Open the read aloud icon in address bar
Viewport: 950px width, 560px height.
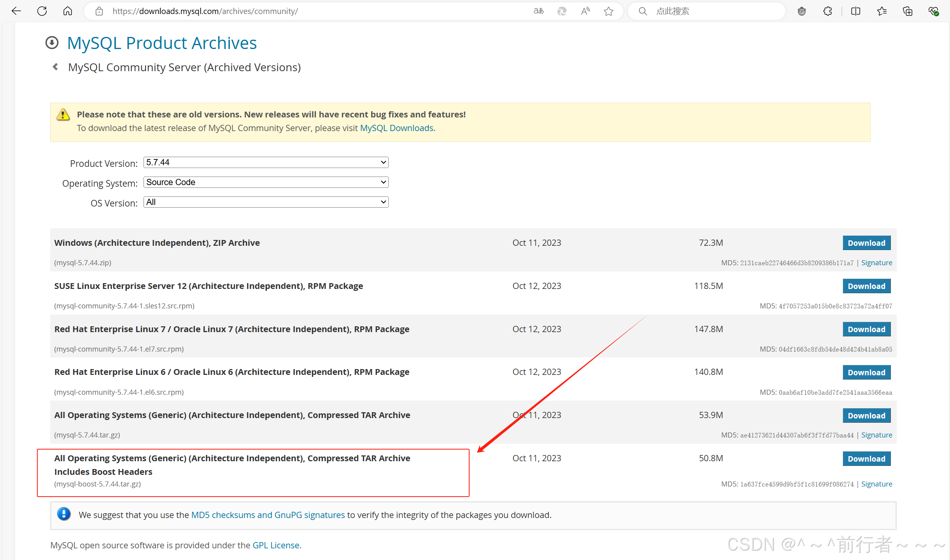(585, 11)
